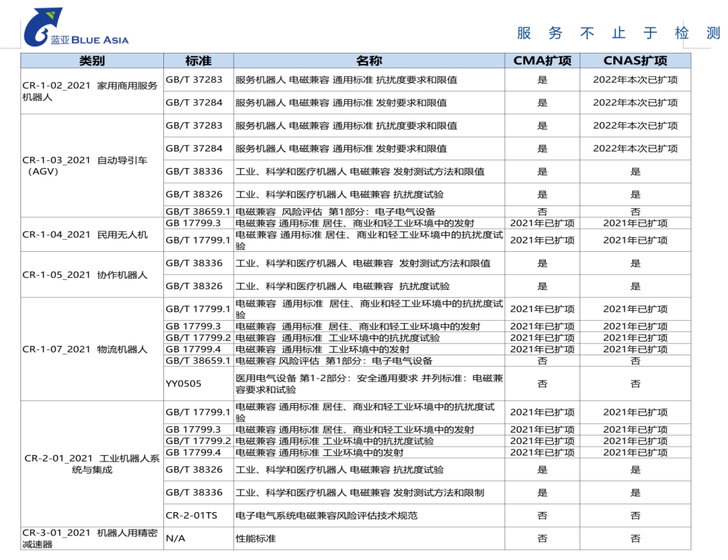Click the CR-3-01_2021 机器人用精密减速器 cell

pos(90,538)
